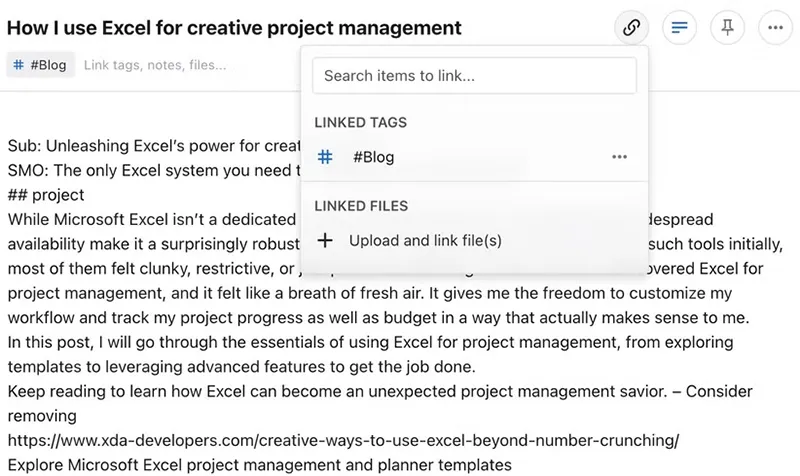Select #Blog under Linked Tags
The width and height of the screenshot is (800, 476).
374,157
